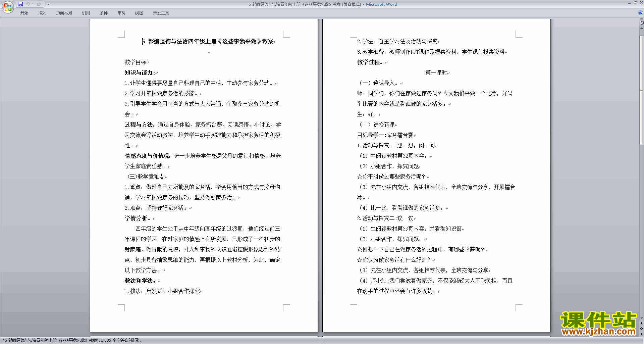Switch to the 引用 tab
The image size is (644, 344).
click(86, 13)
